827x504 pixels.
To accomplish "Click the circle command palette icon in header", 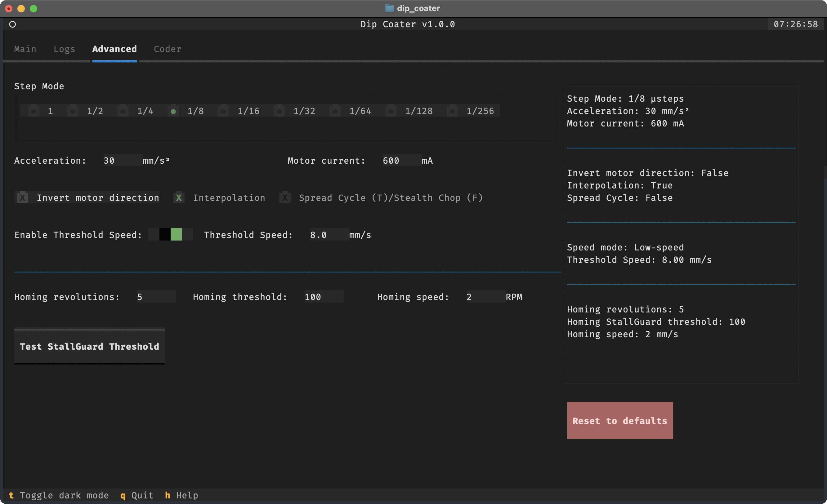I will click(12, 24).
